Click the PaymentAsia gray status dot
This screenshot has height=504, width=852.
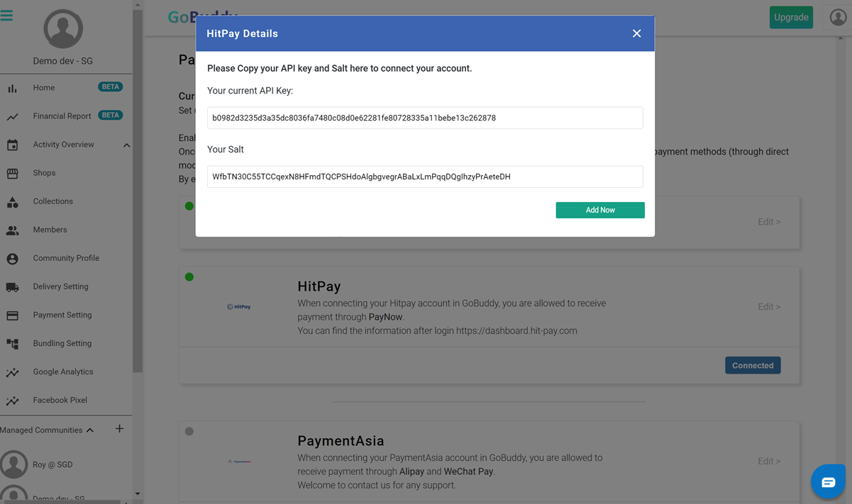pos(189,431)
